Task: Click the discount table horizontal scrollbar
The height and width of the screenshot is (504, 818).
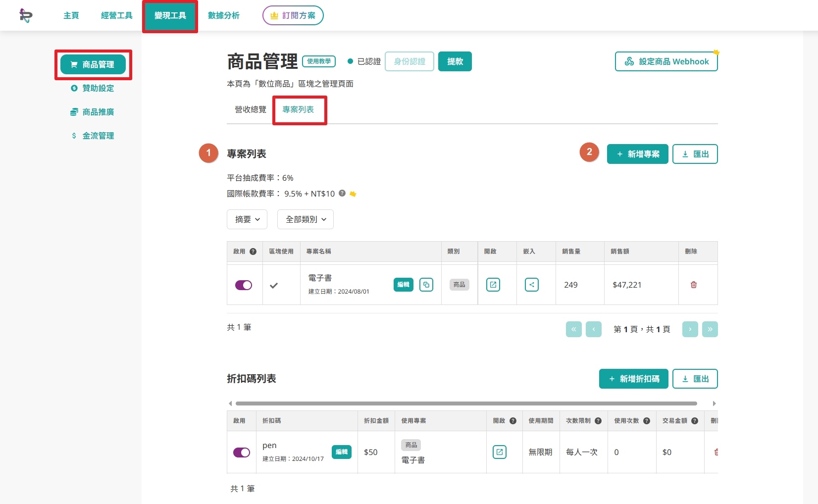Action: 466,403
